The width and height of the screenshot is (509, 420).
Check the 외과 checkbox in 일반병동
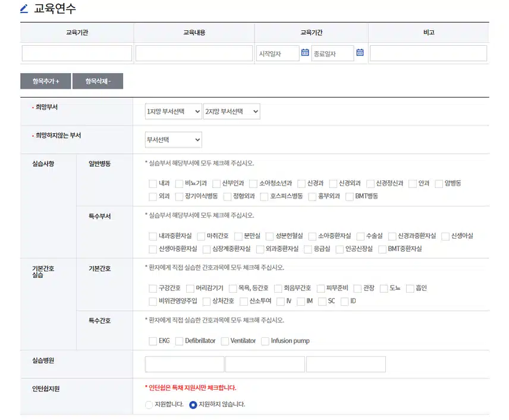coord(153,196)
